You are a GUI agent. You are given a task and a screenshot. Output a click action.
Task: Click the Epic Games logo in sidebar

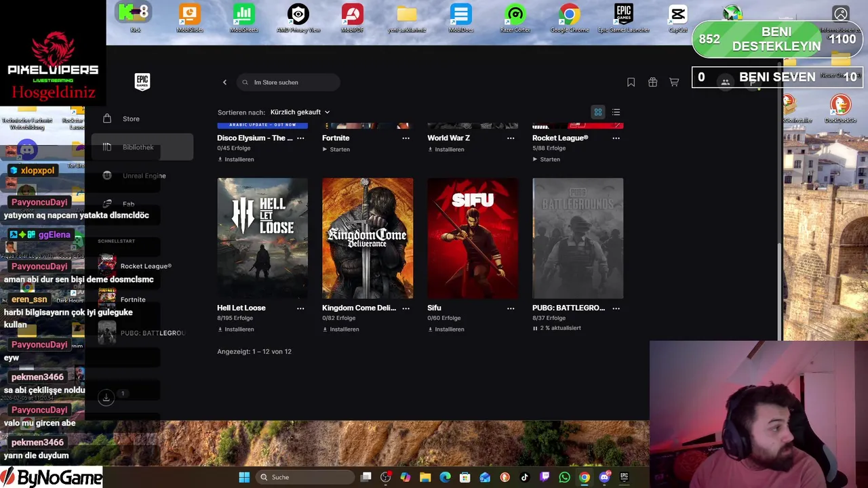pos(142,81)
